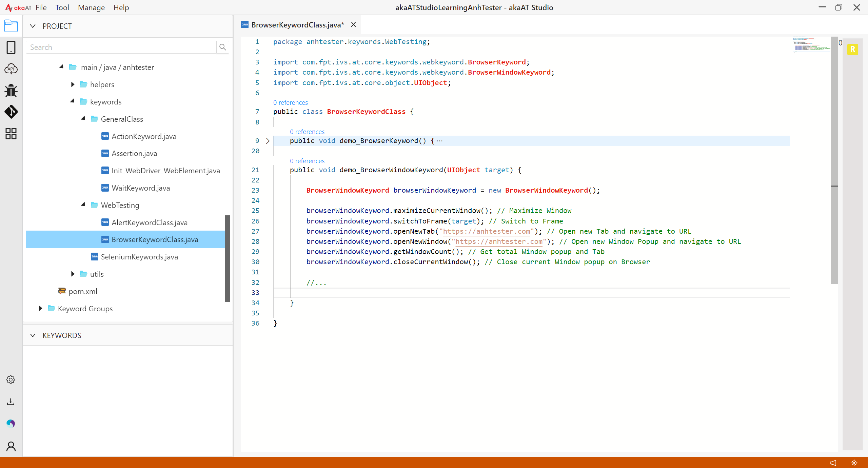Open the extensions grid icon
This screenshot has width=868, height=468.
click(x=11, y=134)
